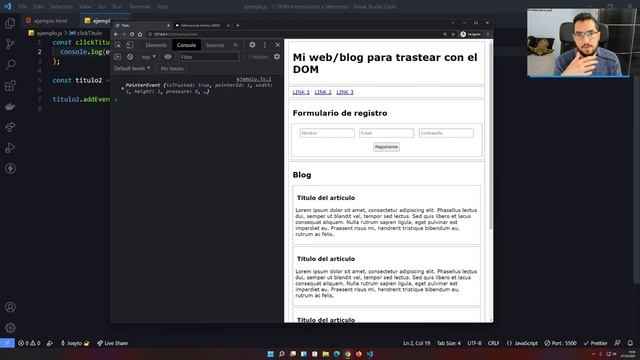Click the Port : 5500 Live Server item
Image resolution: width=640 pixels, height=360 pixels.
coord(560,343)
